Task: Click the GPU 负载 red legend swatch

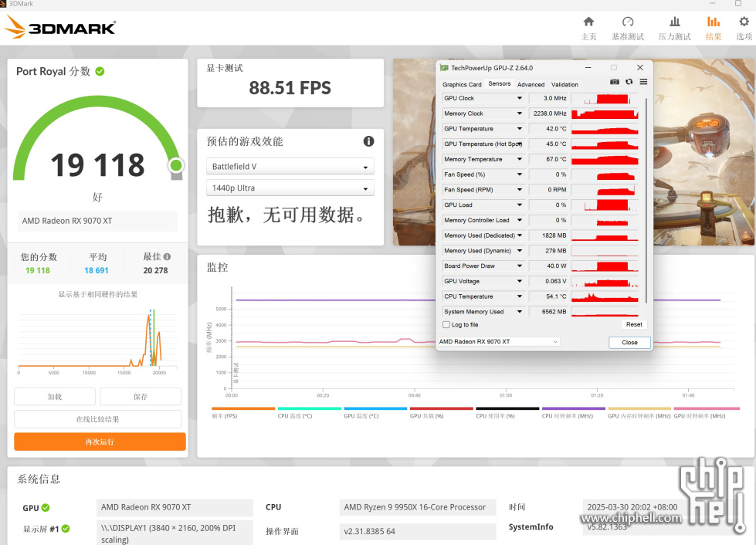Action: pos(441,408)
